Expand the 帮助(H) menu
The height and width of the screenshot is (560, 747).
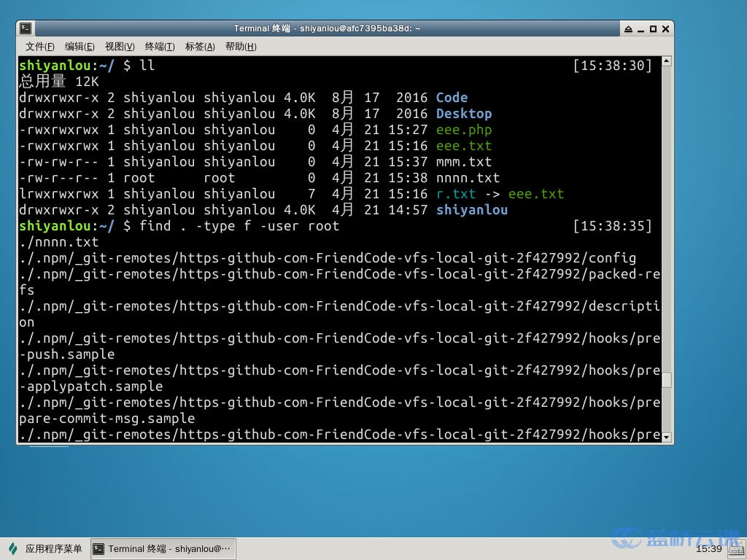click(x=241, y=47)
